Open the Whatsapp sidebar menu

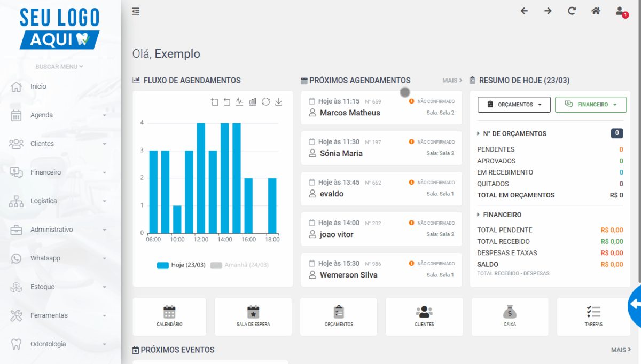tap(60, 258)
